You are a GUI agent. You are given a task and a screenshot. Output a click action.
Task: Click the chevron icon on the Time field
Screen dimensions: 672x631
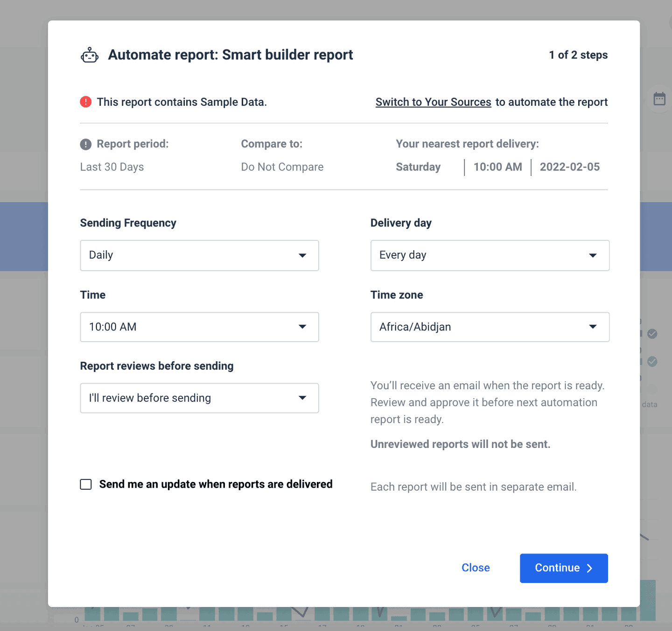[302, 327]
